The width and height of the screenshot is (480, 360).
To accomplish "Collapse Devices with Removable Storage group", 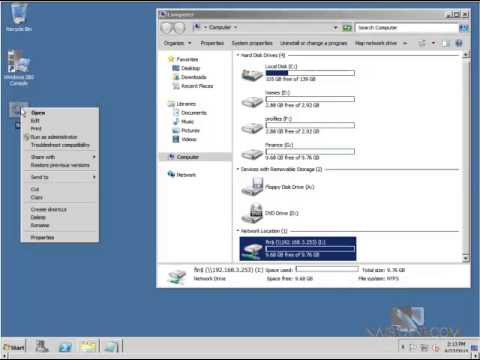I will [x=238, y=169].
